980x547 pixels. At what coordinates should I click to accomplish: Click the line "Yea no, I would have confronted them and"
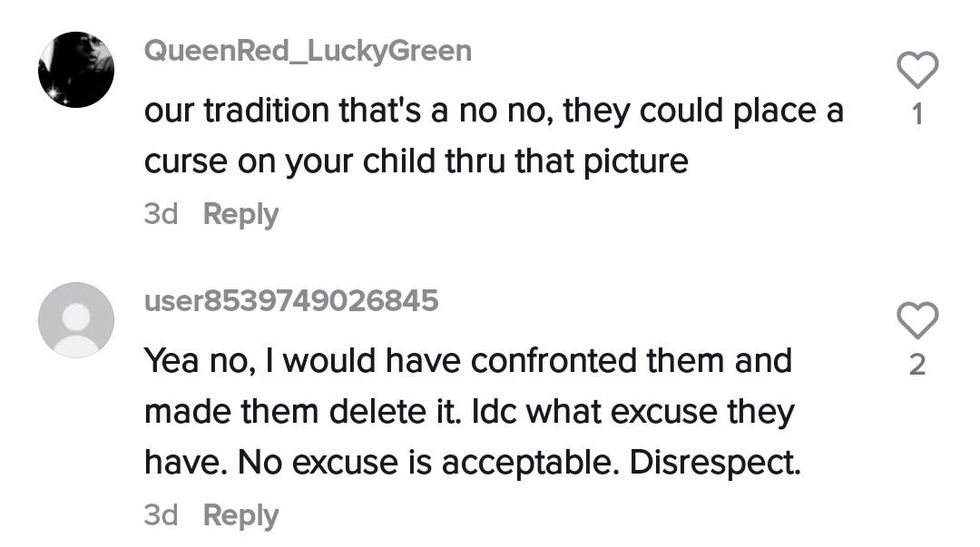468,359
